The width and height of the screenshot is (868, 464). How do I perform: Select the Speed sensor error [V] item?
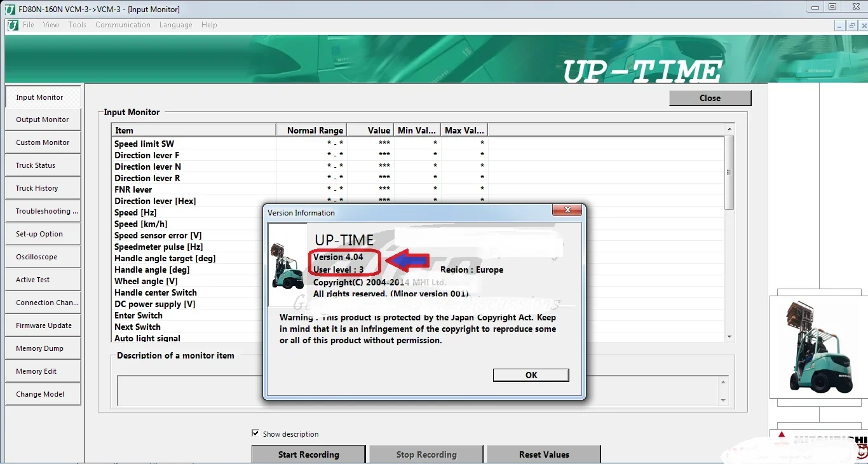click(x=158, y=235)
